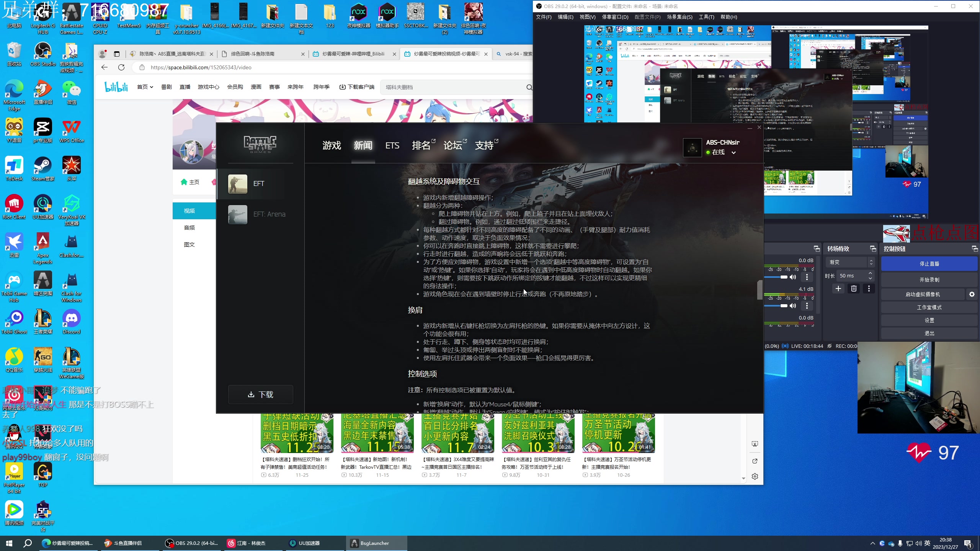Mute the second audio mixer channel at 4.1 dB
Screen dimensions: 980x551
pos(793,306)
